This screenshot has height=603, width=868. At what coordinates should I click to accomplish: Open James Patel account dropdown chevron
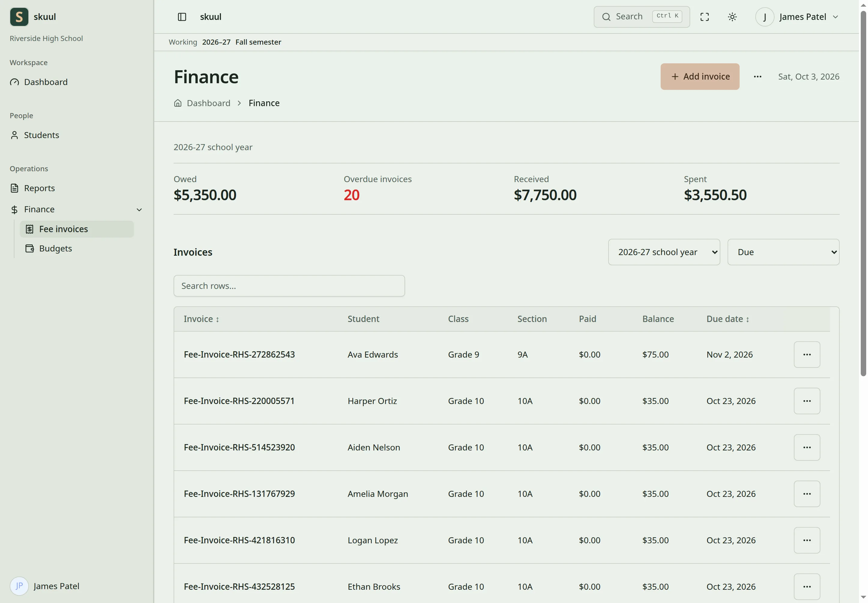coord(835,17)
